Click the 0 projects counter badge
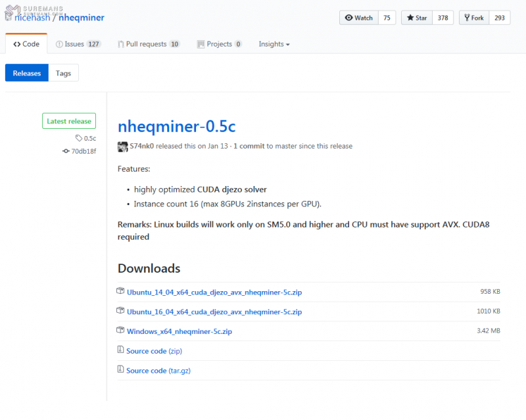 coord(238,44)
